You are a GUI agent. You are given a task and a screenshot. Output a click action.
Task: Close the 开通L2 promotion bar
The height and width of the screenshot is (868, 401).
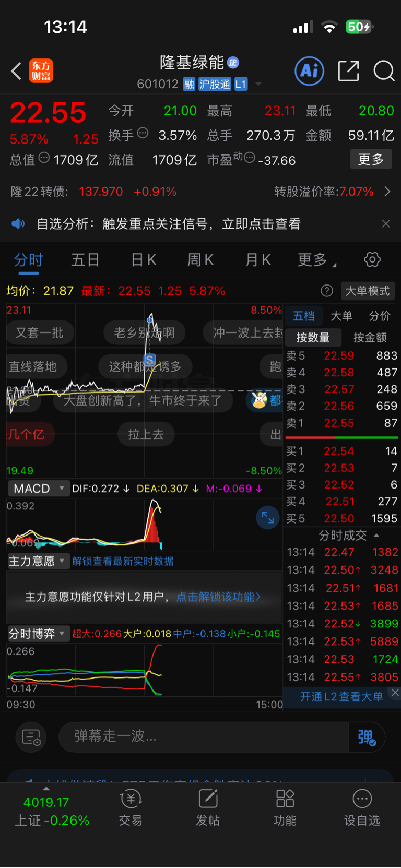click(395, 693)
